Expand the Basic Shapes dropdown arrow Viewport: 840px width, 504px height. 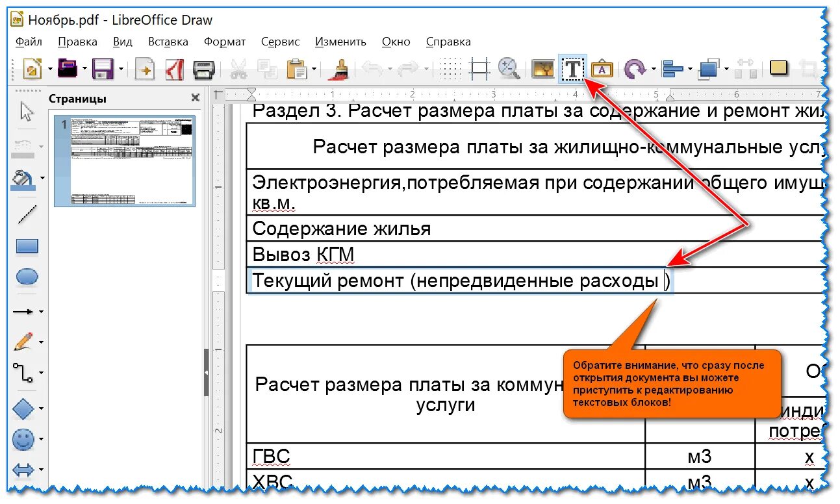pyautogui.click(x=42, y=409)
